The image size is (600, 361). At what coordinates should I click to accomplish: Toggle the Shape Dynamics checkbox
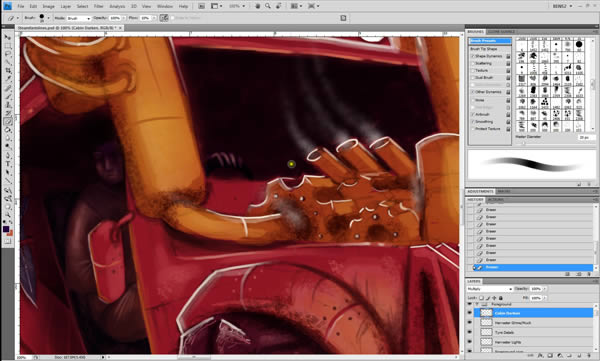[x=473, y=56]
